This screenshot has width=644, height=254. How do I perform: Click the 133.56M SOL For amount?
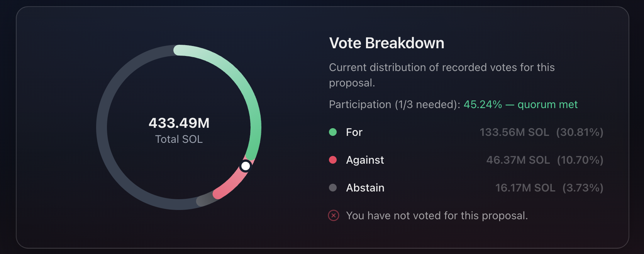pos(514,132)
